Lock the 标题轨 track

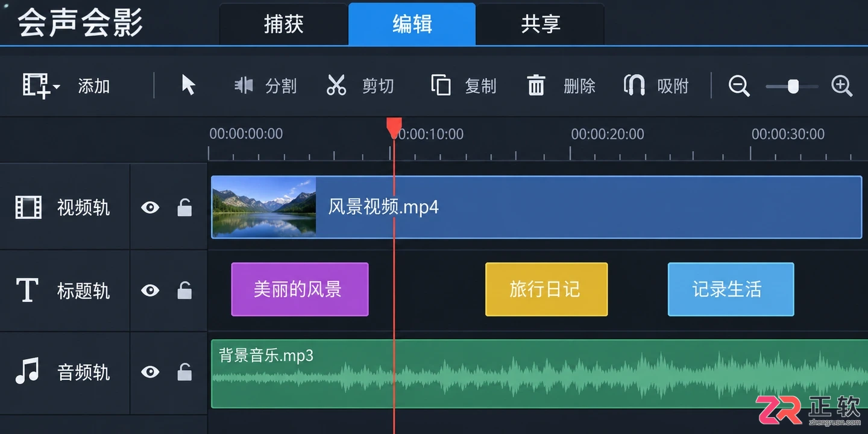click(184, 290)
